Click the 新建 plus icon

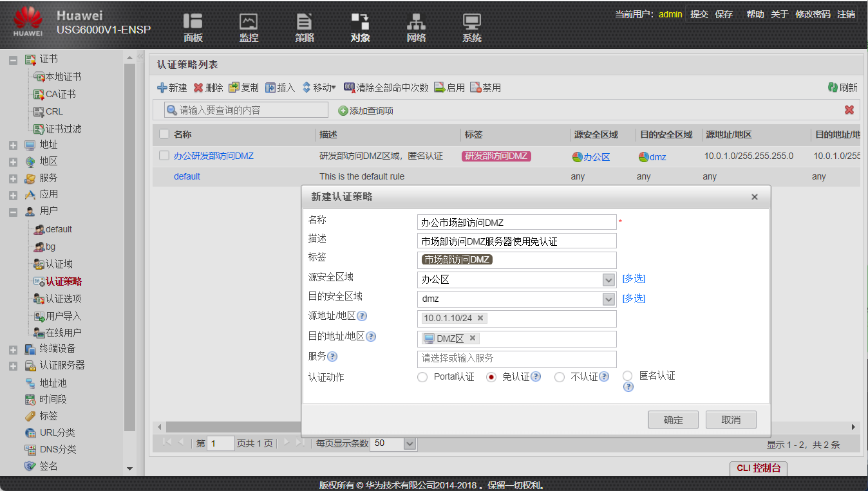[162, 88]
